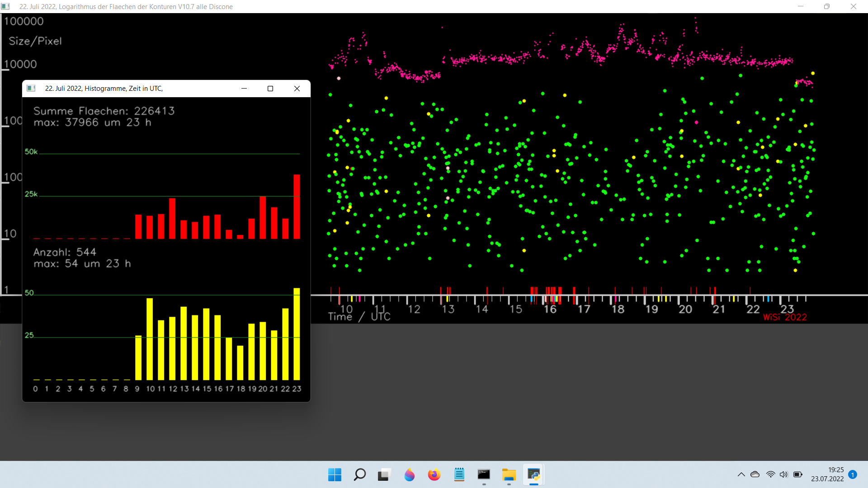868x488 pixels.
Task: Click the 'max: 37966 um 23 h' text
Action: pos(92,122)
